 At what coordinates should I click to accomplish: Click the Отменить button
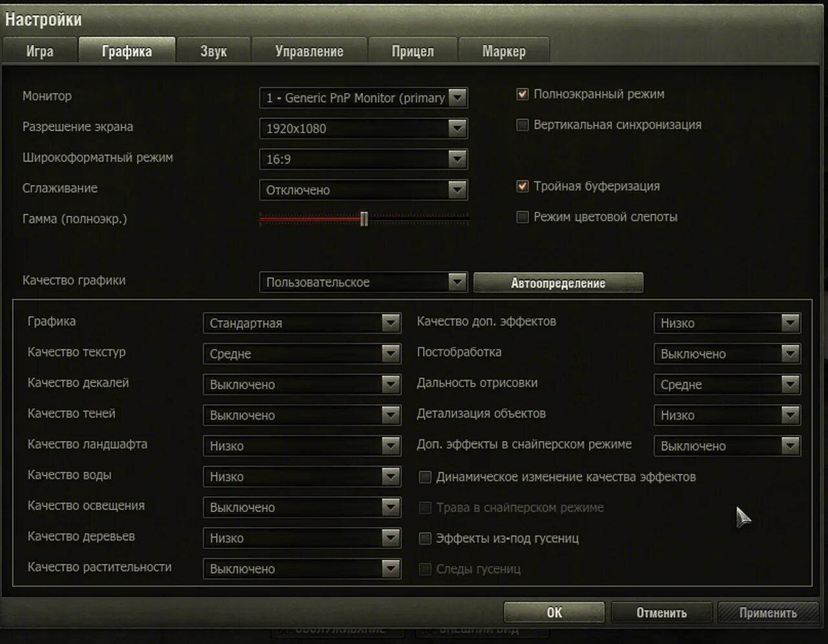pyautogui.click(x=661, y=612)
